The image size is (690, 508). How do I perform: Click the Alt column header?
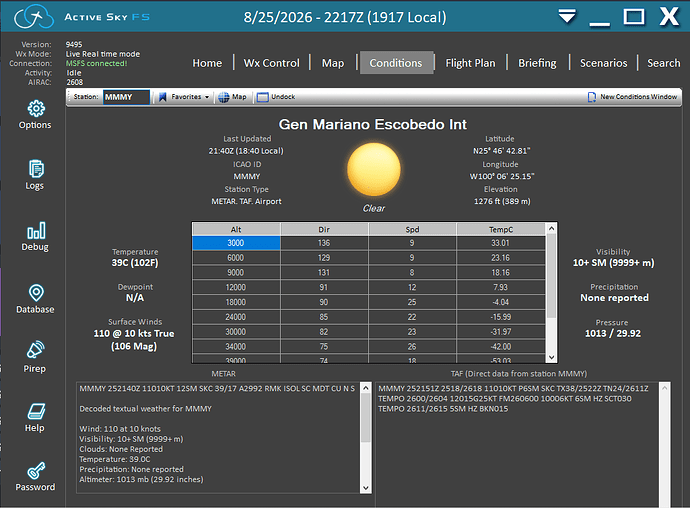pyautogui.click(x=236, y=229)
